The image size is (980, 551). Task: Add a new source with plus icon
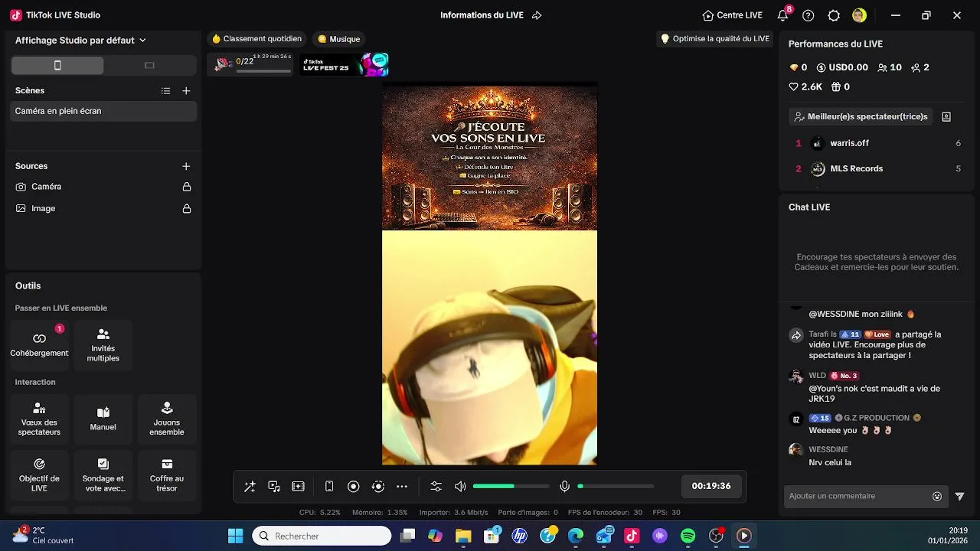click(186, 166)
